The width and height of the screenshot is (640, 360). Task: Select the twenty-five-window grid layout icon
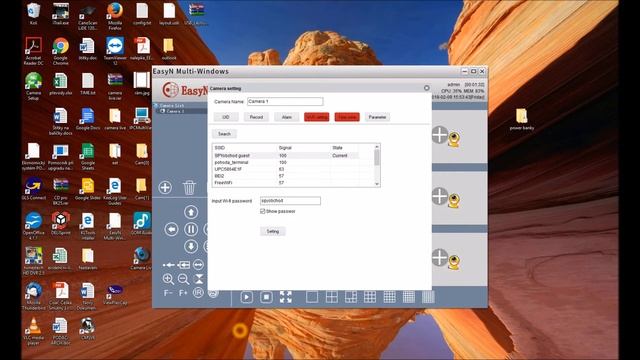click(409, 297)
